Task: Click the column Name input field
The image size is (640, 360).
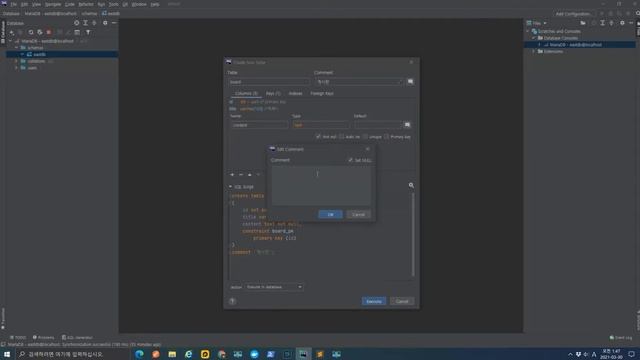Action: (x=259, y=125)
